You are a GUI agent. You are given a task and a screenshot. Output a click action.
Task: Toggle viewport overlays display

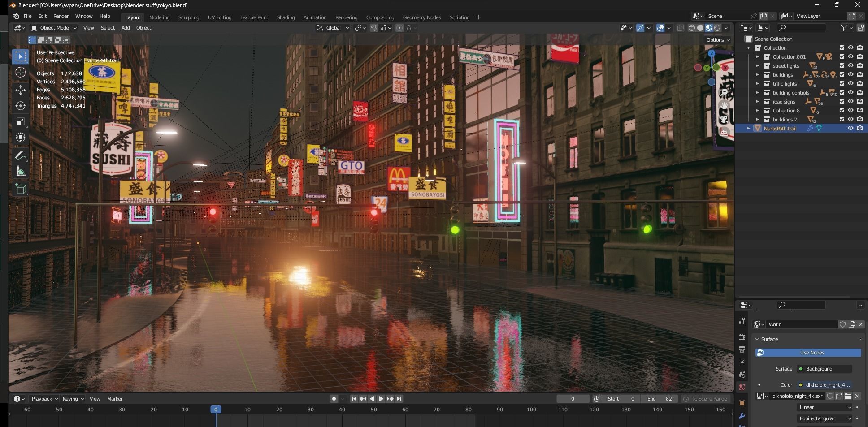pos(660,28)
